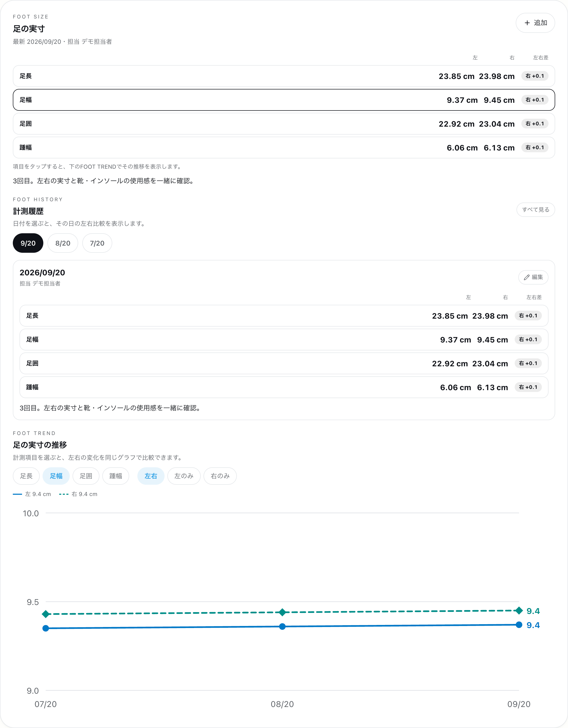Choose the 8/20 measurement date chip
Image resolution: width=568 pixels, height=728 pixels.
coord(63,243)
